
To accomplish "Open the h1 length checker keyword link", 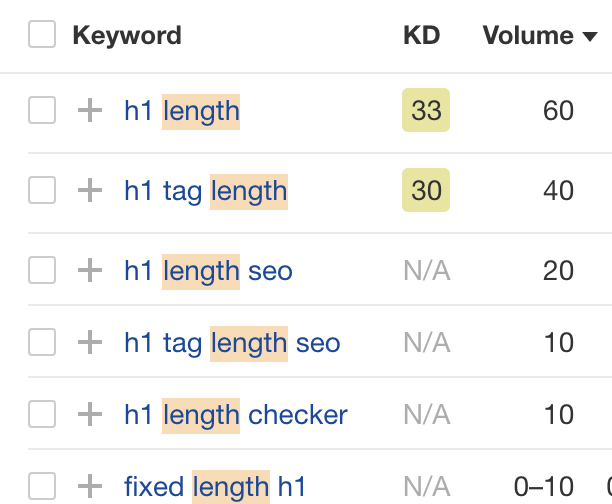I will pos(236,415).
